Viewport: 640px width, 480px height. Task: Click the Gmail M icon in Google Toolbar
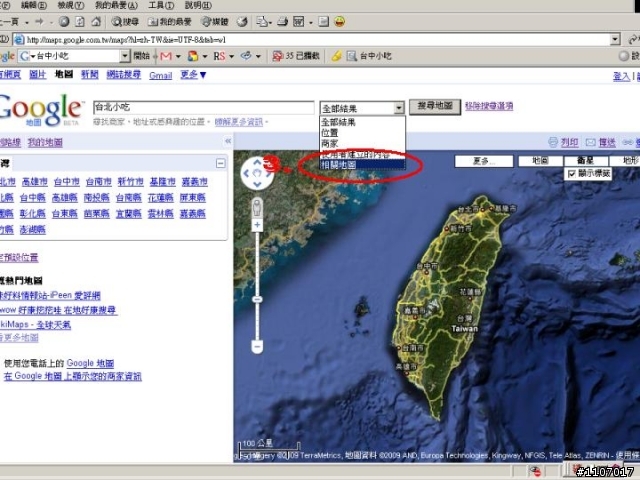[166, 56]
